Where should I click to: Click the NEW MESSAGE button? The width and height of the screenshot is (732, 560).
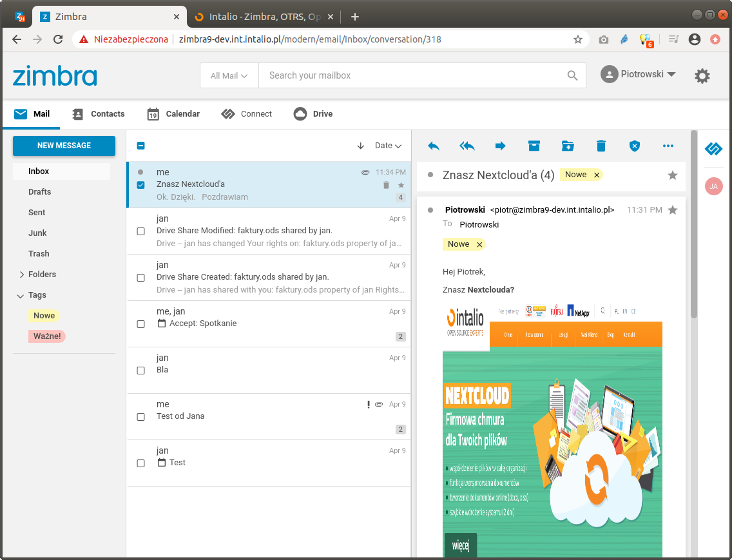pyautogui.click(x=64, y=146)
